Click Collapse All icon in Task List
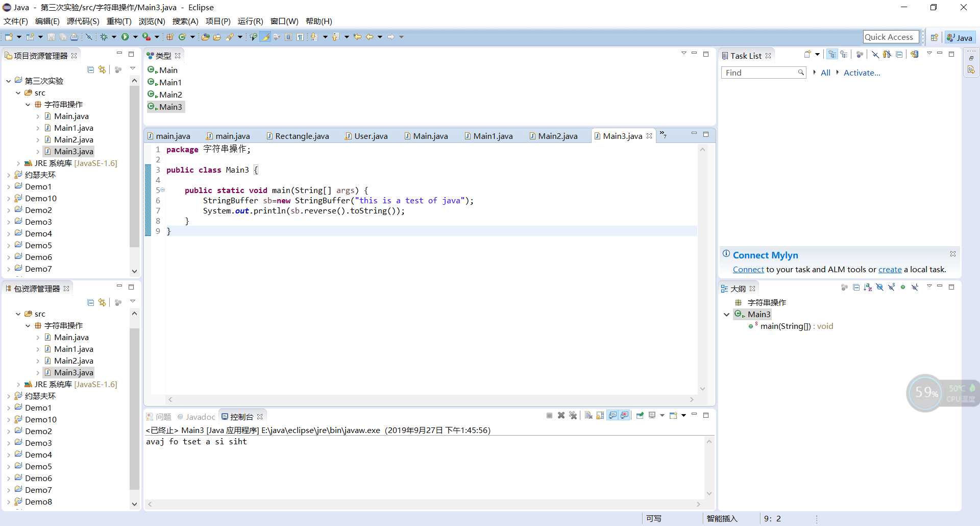 (x=899, y=55)
